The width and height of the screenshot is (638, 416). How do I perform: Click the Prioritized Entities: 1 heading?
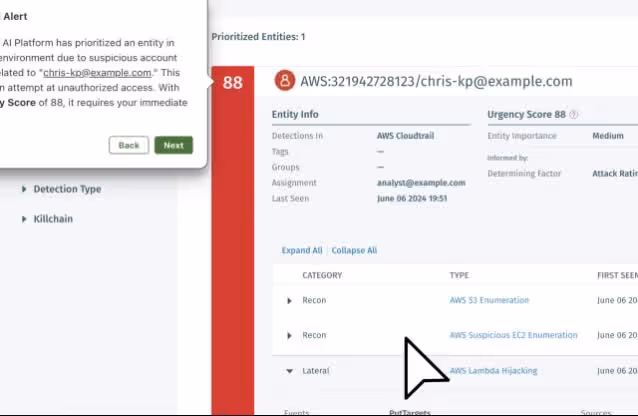click(258, 37)
